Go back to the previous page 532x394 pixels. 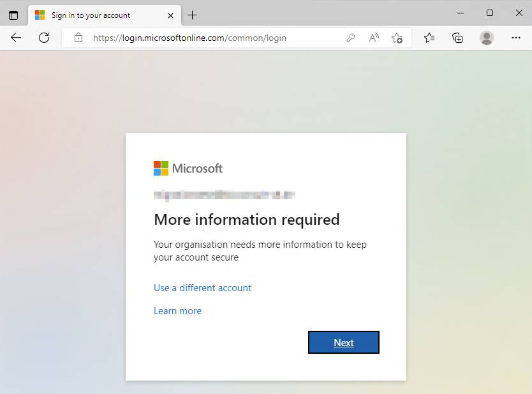(x=16, y=38)
